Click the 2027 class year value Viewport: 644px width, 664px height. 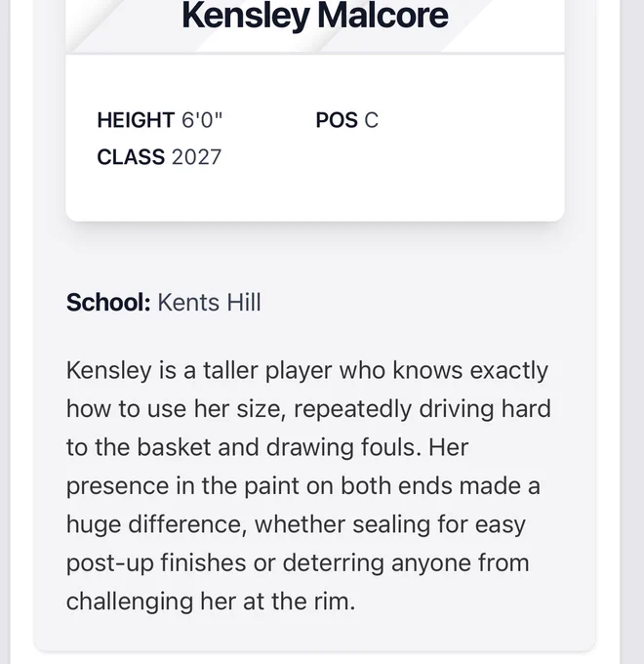196,157
